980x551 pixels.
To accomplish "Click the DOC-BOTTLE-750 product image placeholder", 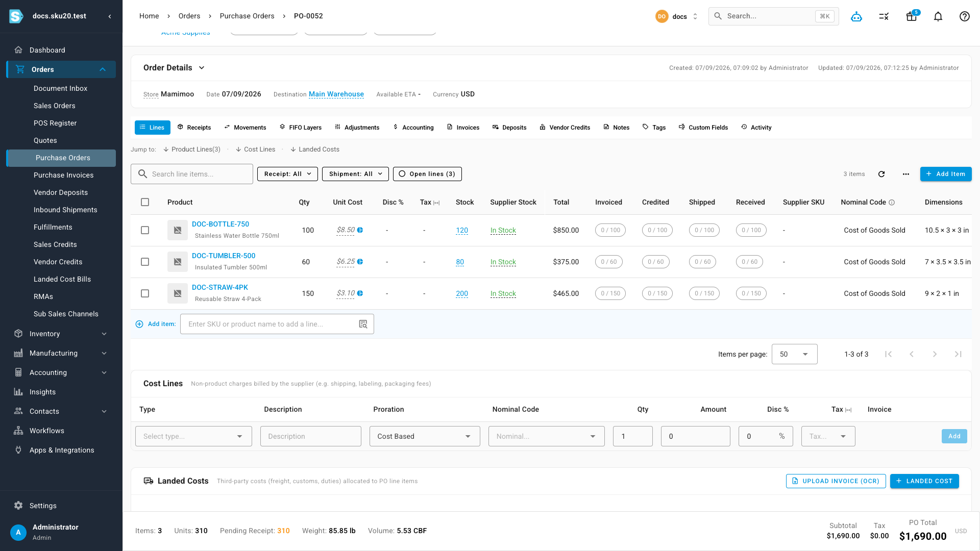I will [178, 230].
